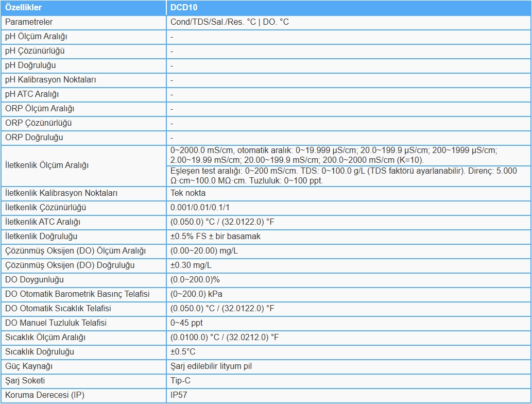Click 'Koruma Derecesi (IP)' label
This screenshot has width=532, height=404.
44,395
